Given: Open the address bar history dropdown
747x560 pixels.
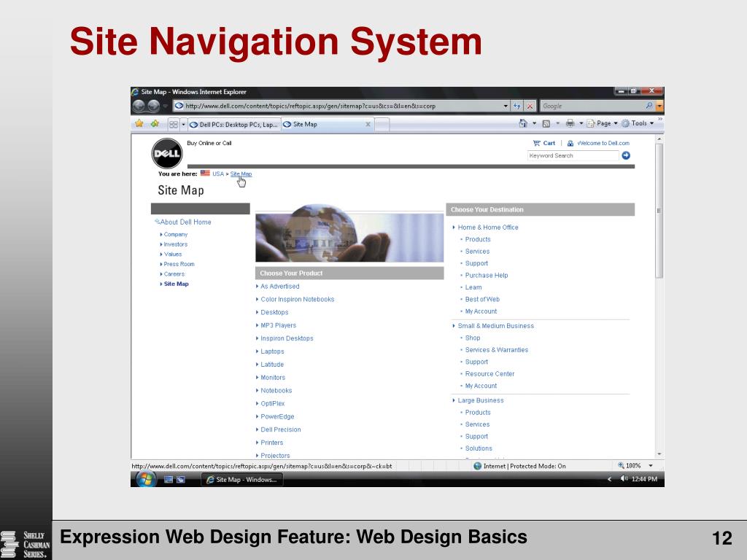Looking at the screenshot, I should tap(506, 106).
